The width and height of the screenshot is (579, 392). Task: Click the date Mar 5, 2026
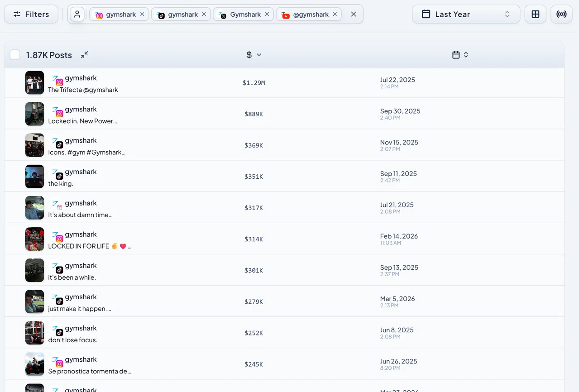(x=397, y=298)
